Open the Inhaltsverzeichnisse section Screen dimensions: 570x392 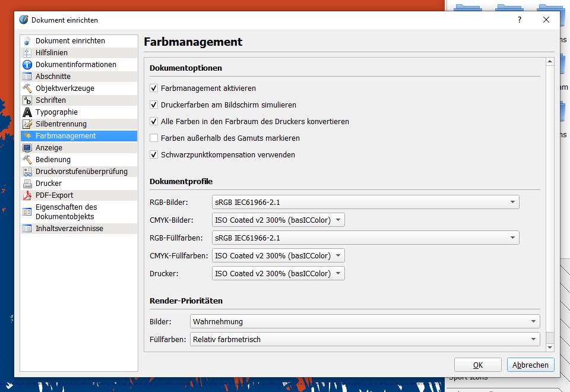click(x=69, y=229)
